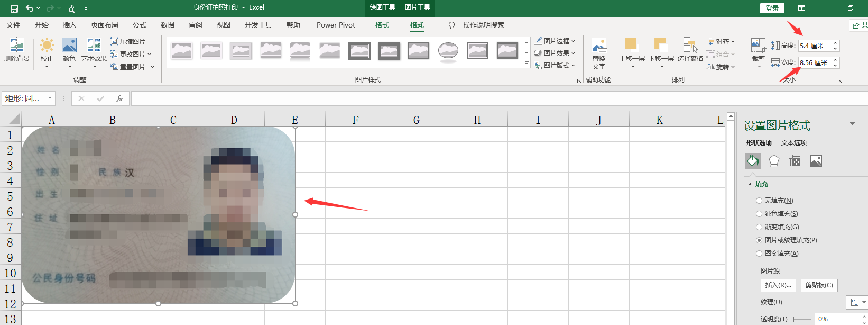This screenshot has height=325, width=868.
Task: Open the Power Pivot tab
Action: coord(336,25)
